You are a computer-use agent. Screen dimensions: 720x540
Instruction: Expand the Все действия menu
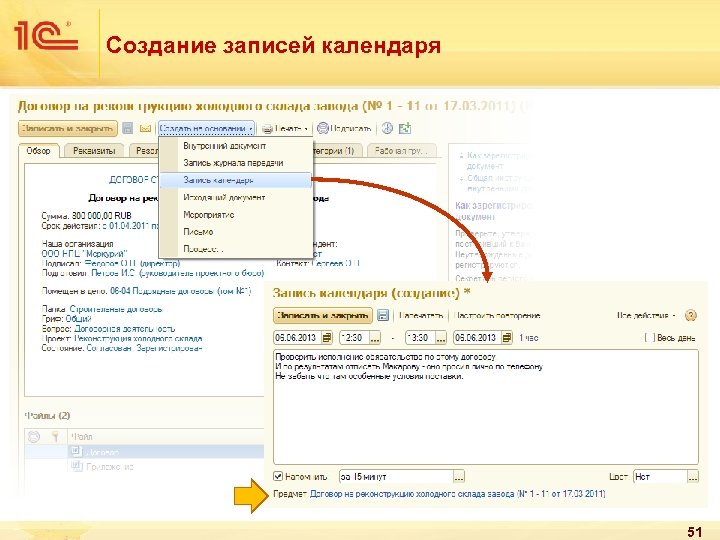click(x=646, y=315)
